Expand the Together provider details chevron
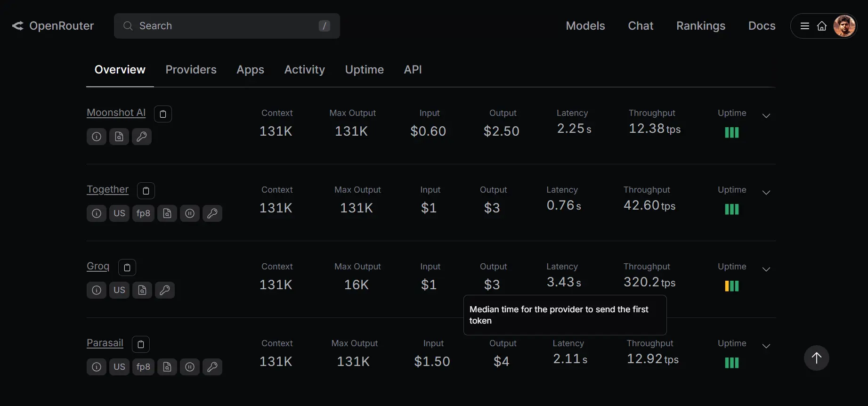 766,193
